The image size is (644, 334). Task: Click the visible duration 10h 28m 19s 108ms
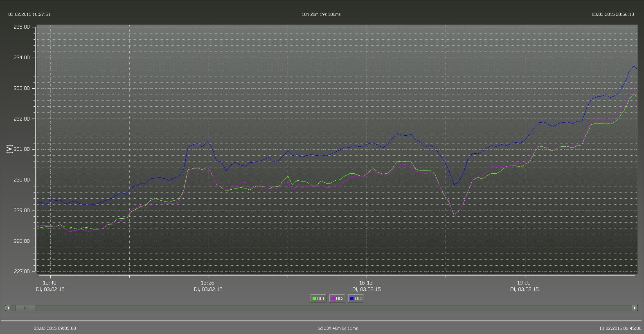pos(321,14)
